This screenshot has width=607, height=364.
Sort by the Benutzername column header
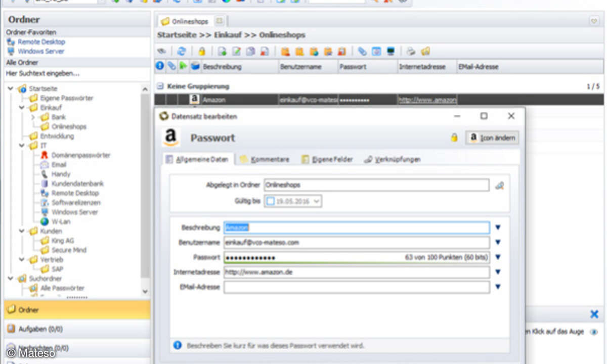coord(309,66)
